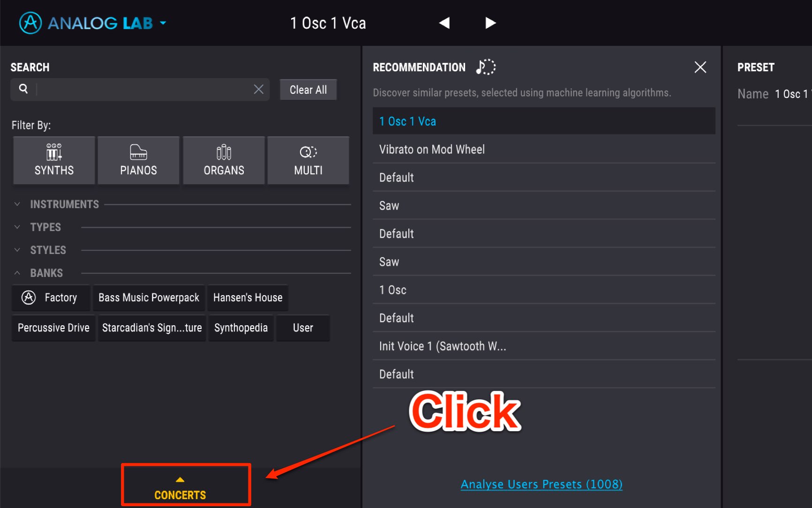Screen dimensions: 812x508
Task: Clear the search field with X
Action: pos(258,89)
